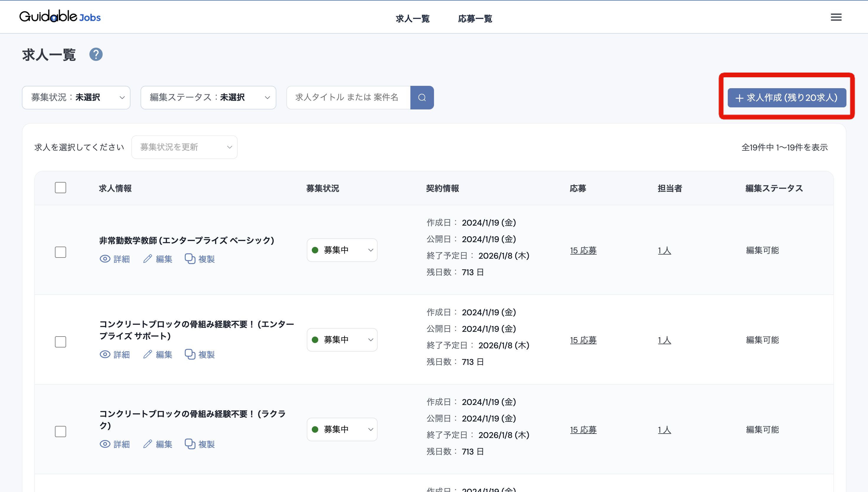Check the ラクラク job row checkbox

61,432
